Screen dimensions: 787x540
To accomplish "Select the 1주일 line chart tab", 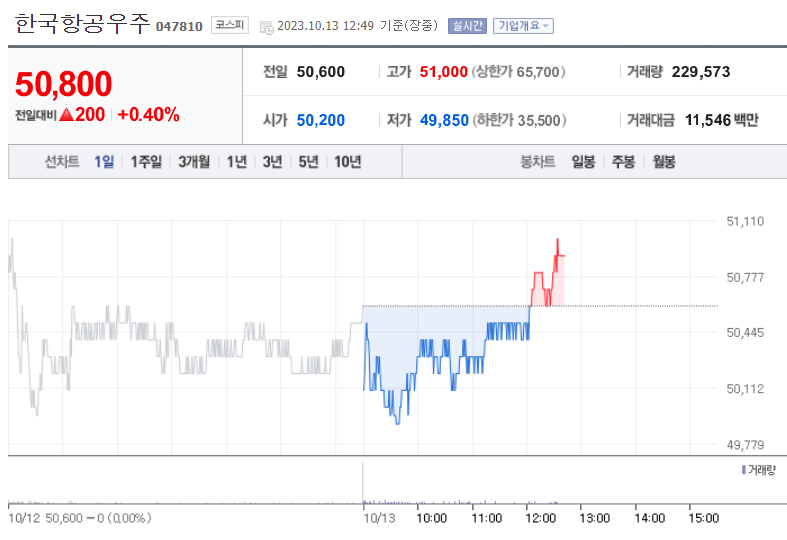I will coord(146,162).
